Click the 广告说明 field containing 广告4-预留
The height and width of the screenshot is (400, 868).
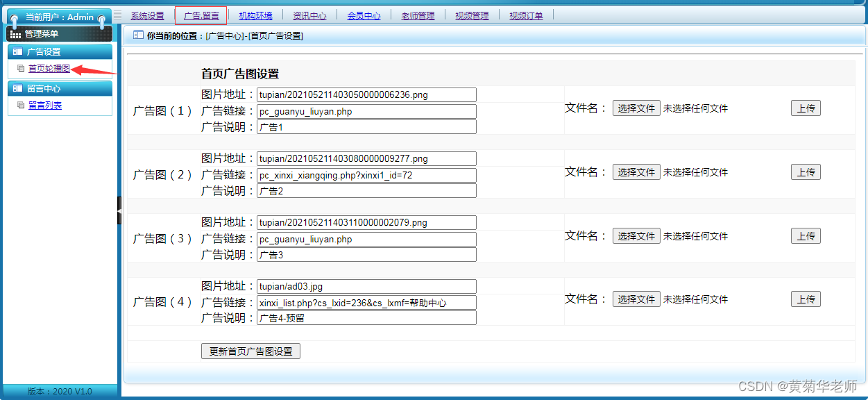point(366,318)
